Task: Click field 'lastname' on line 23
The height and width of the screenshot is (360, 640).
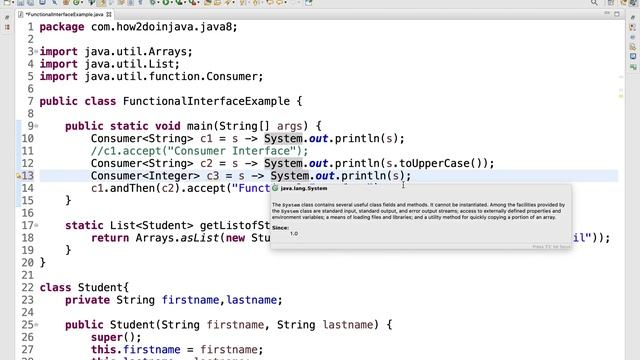Action: [x=251, y=300]
